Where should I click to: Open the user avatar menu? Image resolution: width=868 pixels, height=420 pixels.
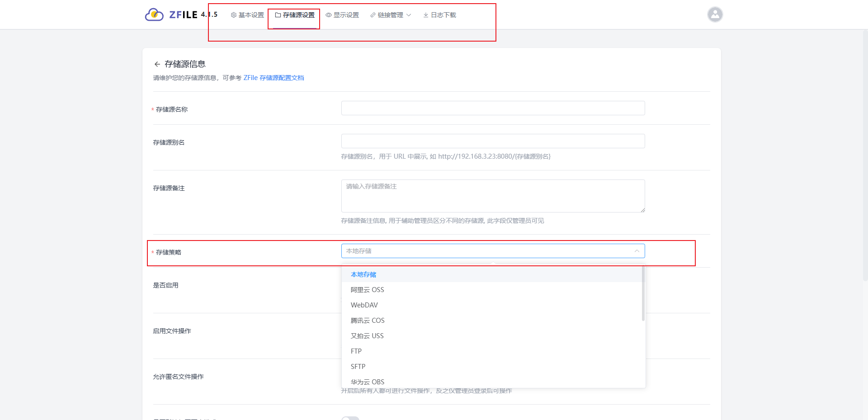715,14
